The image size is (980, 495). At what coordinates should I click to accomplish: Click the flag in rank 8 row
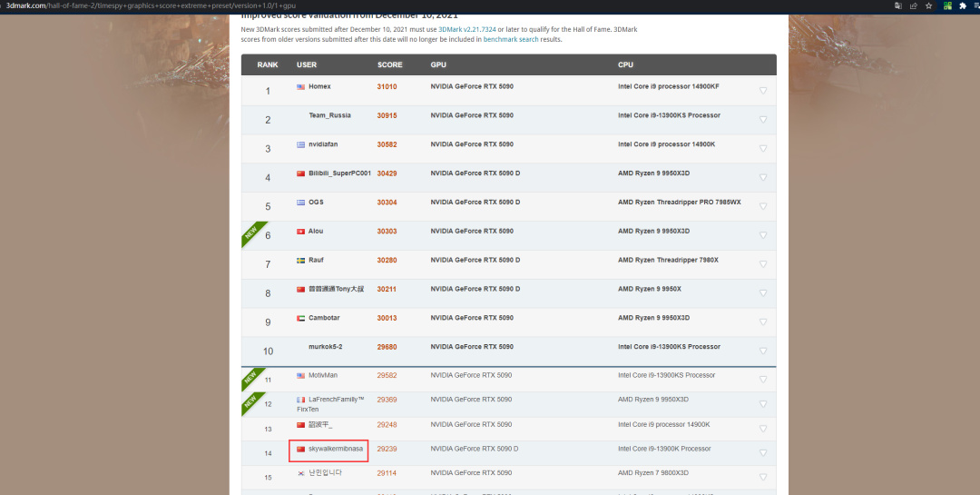click(300, 289)
